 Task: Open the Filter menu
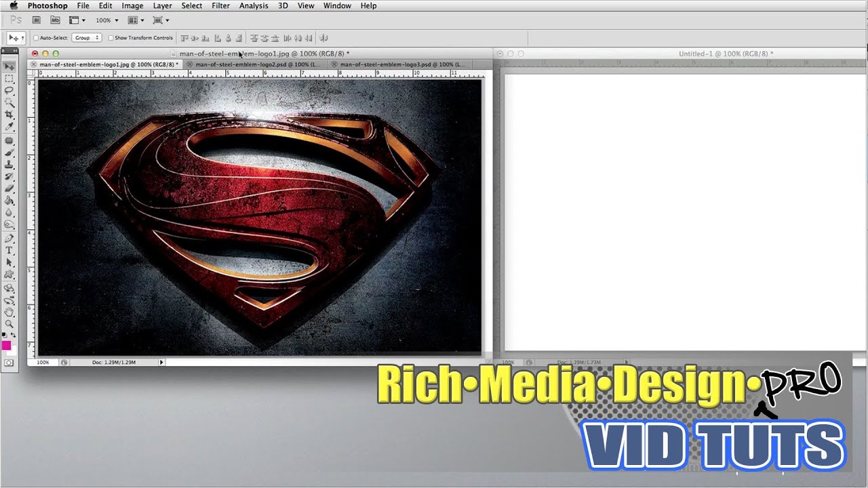220,5
